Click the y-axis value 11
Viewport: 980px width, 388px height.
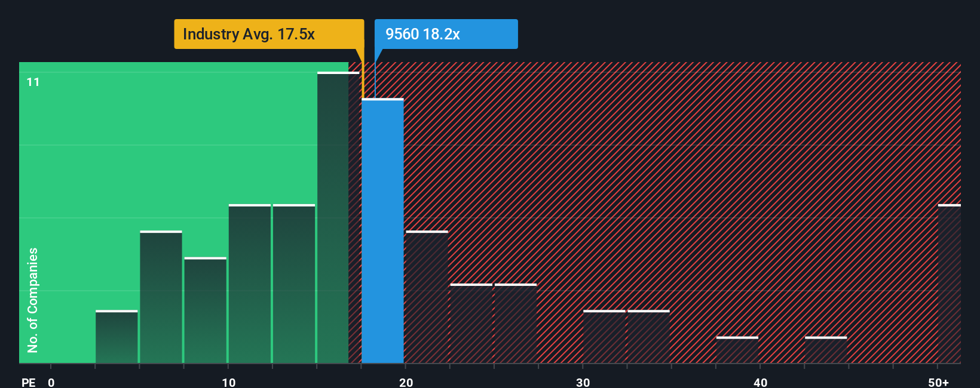coord(33,82)
